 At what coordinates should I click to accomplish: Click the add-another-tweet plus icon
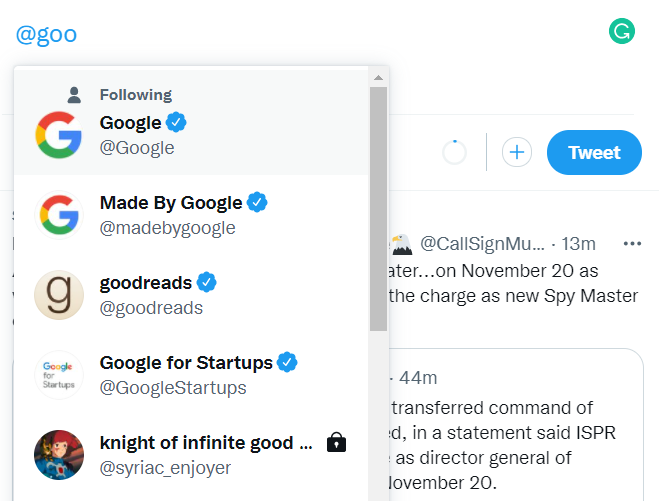517,152
